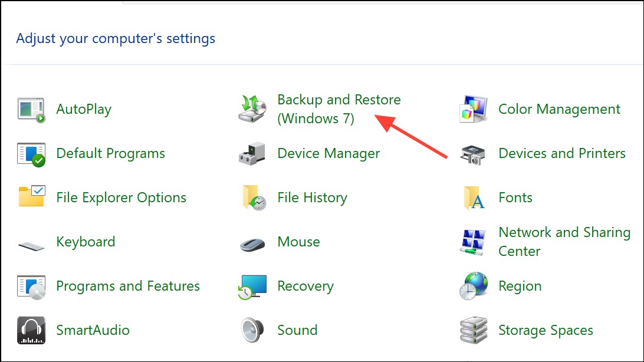Viewport: 644px width, 362px height.
Task: Open the Backup and Restore disk icon
Action: point(253,109)
